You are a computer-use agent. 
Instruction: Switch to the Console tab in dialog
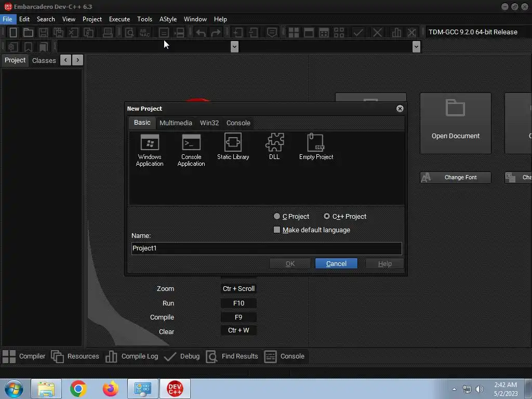click(x=238, y=123)
